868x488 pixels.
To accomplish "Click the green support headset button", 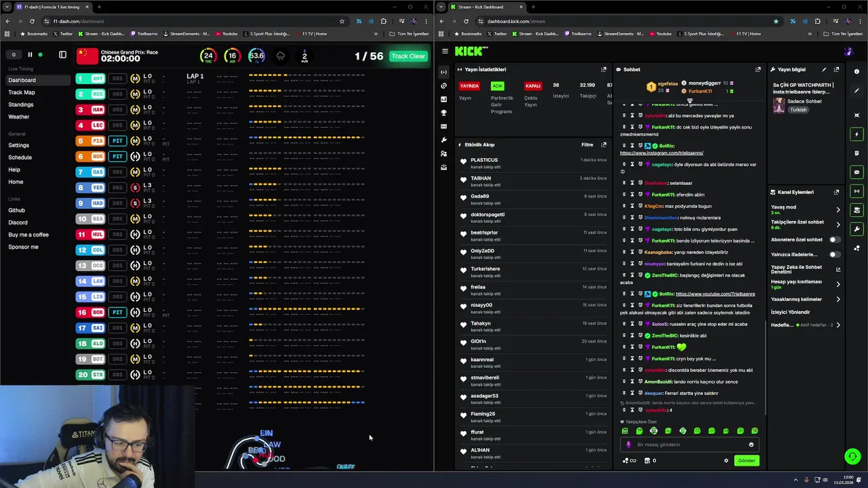I will 852,456.
